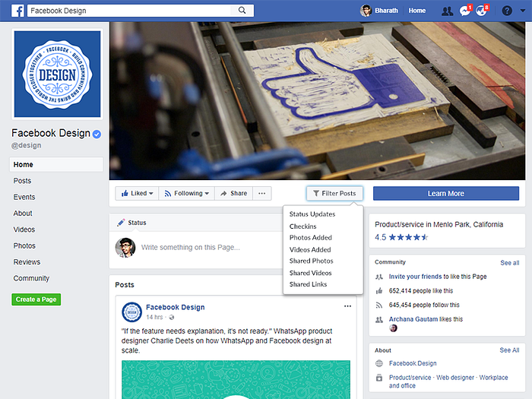Click the @design username text
Image resolution: width=532 pixels, height=399 pixels.
coord(26,146)
